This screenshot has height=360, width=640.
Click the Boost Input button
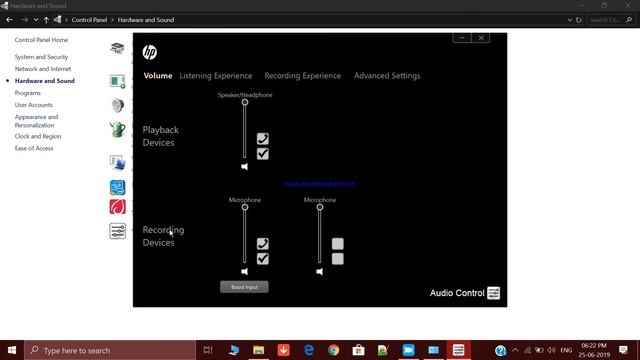[x=244, y=287]
